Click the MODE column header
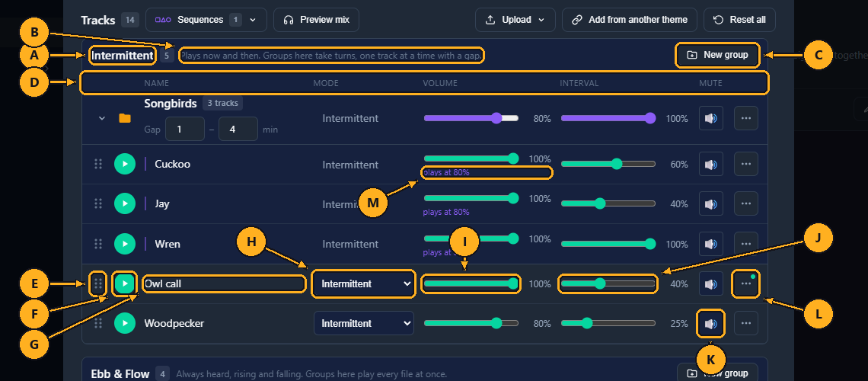This screenshot has height=381, width=868. point(326,83)
